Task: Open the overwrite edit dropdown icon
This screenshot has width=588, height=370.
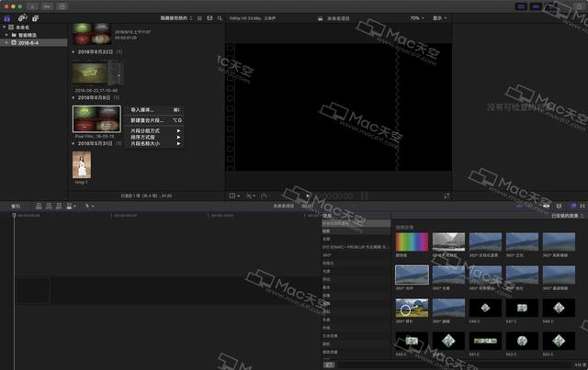Action: pos(71,207)
